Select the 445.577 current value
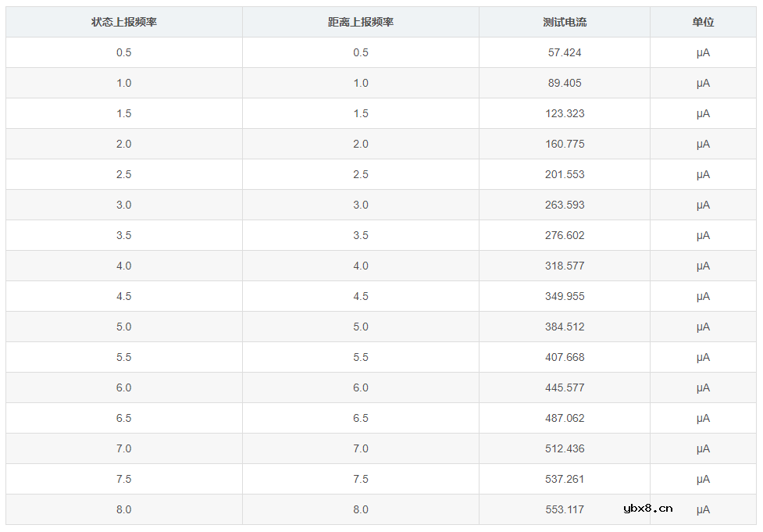The height and width of the screenshot is (532, 763). tap(565, 387)
